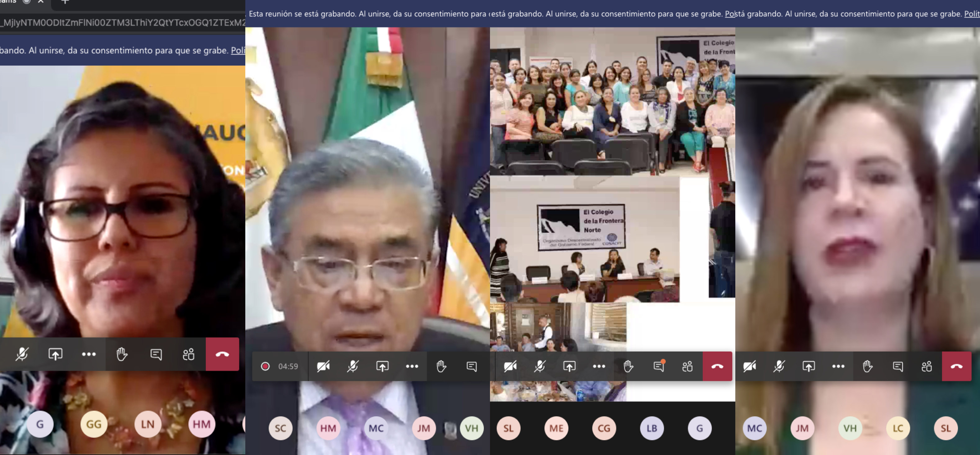Open a new browser tab with plus
Image resolution: width=980 pixels, height=455 pixels.
tap(65, 2)
